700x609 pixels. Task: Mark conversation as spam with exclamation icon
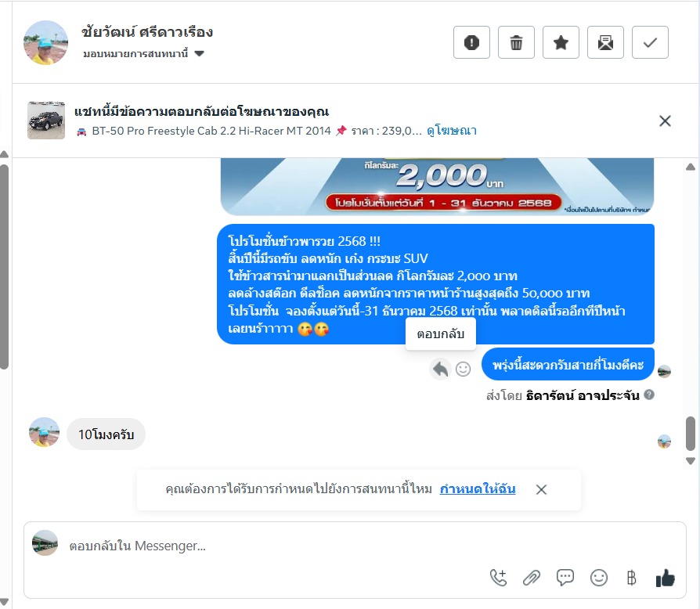(471, 42)
